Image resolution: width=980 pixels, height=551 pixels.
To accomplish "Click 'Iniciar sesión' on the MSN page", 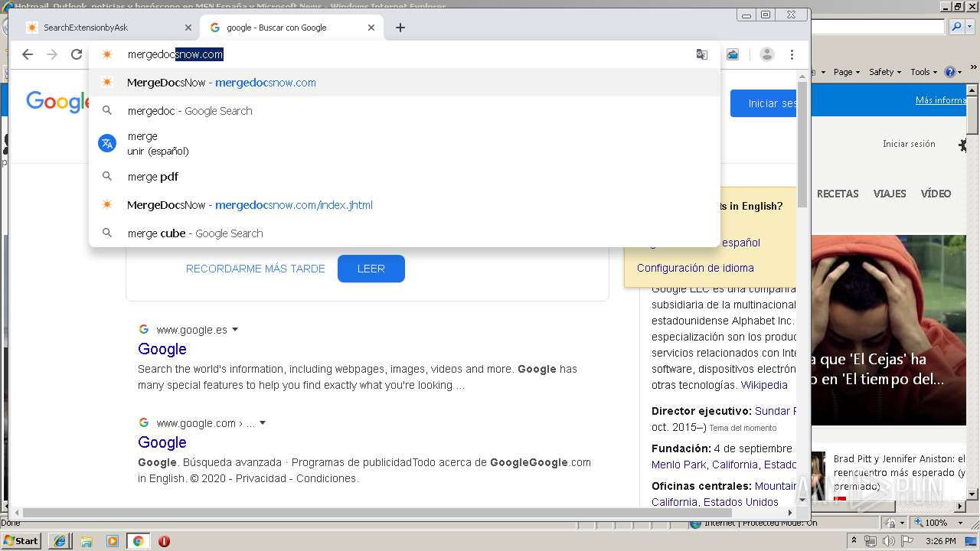I will pyautogui.click(x=909, y=144).
